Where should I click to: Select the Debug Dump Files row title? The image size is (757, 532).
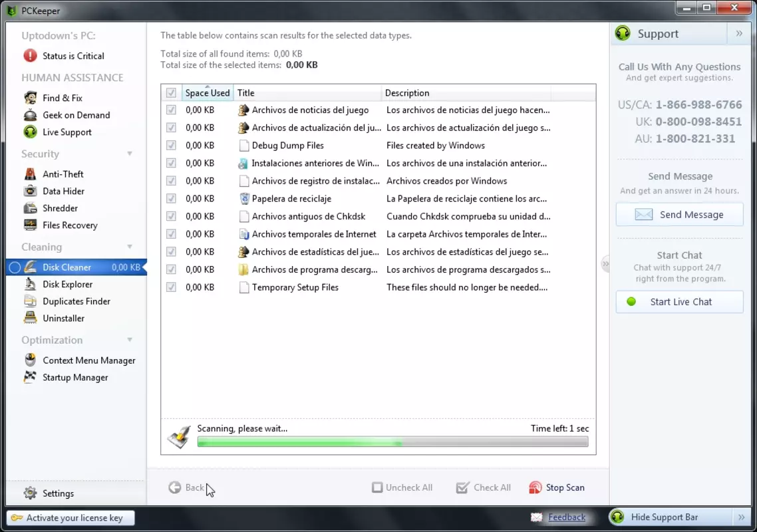click(x=288, y=146)
